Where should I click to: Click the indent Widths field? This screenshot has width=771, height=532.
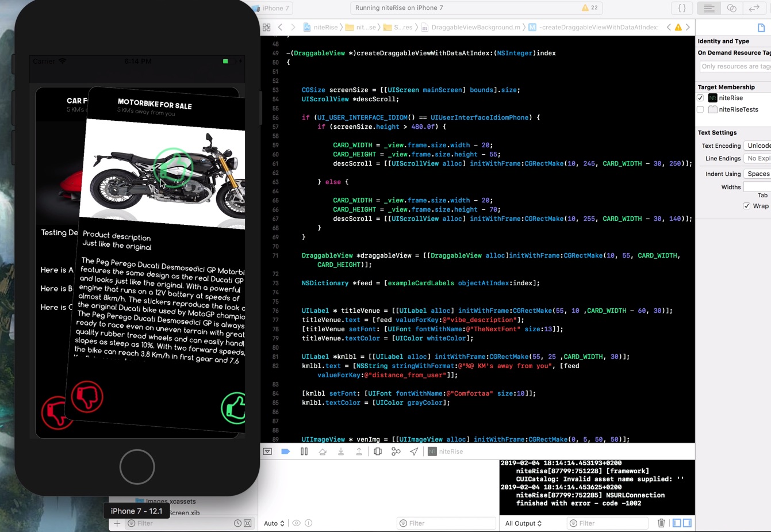coord(757,187)
